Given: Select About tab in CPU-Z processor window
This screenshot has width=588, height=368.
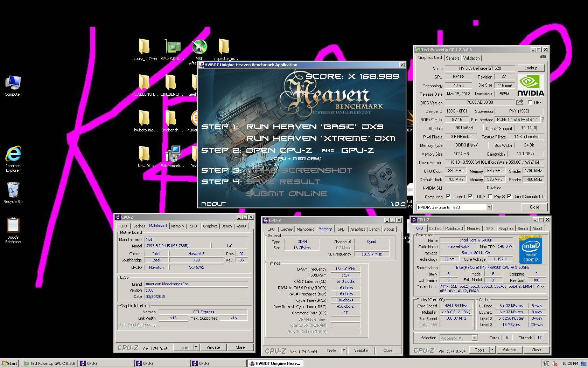Looking at the screenshot, I should click(538, 229).
